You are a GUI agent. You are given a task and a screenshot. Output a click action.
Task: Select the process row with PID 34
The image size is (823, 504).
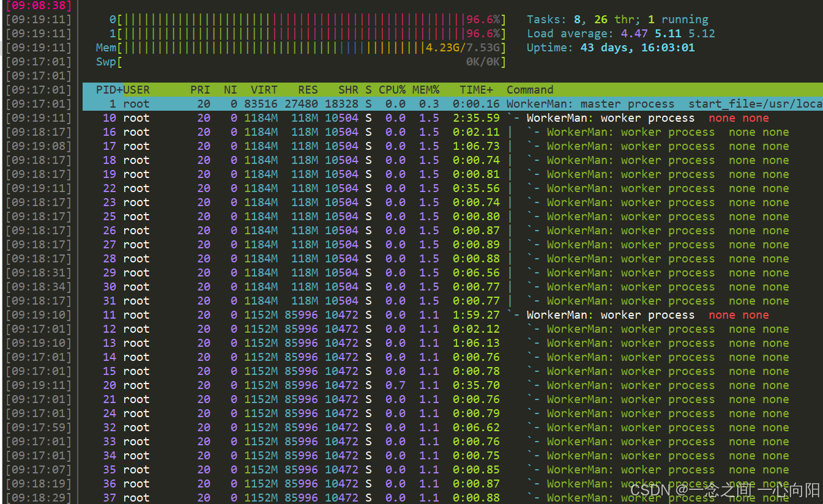click(453, 456)
